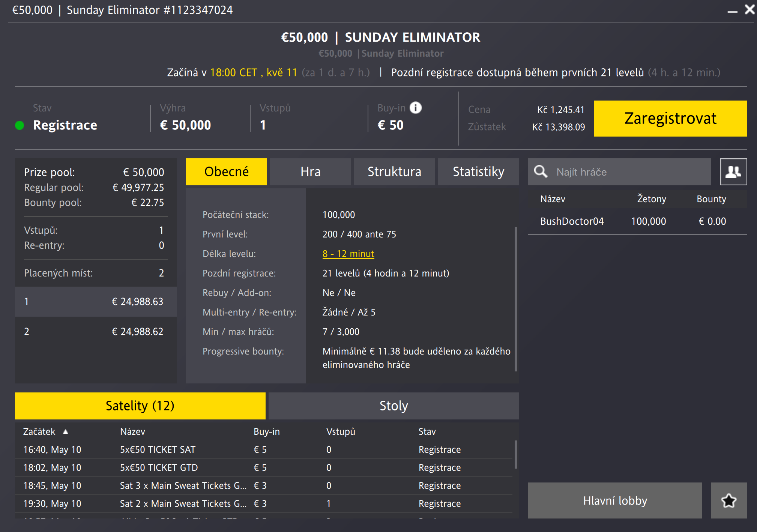This screenshot has width=757, height=532.
Task: Select player BushDoctor04 in the player list
Action: click(x=572, y=221)
